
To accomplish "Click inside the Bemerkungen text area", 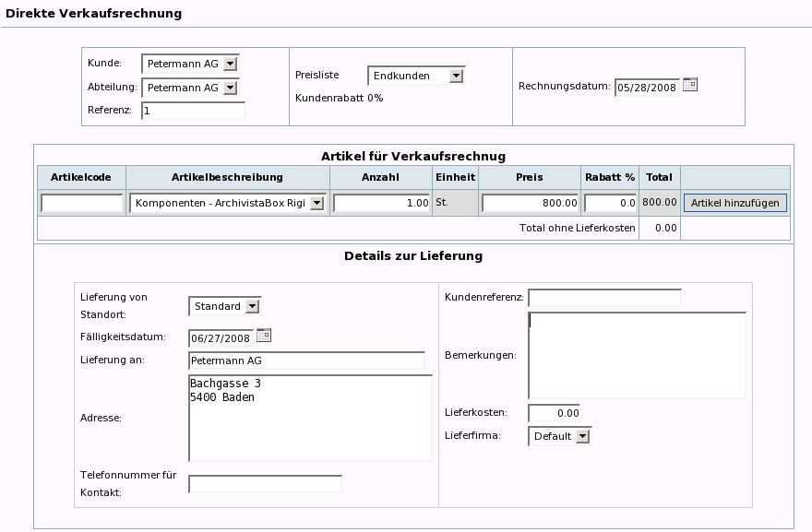I will (637, 355).
